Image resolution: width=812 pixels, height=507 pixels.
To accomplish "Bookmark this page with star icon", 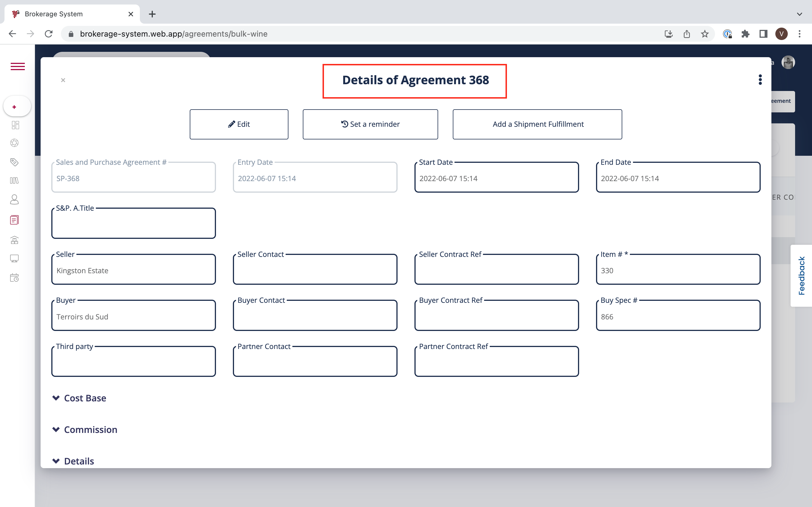I will click(x=705, y=34).
